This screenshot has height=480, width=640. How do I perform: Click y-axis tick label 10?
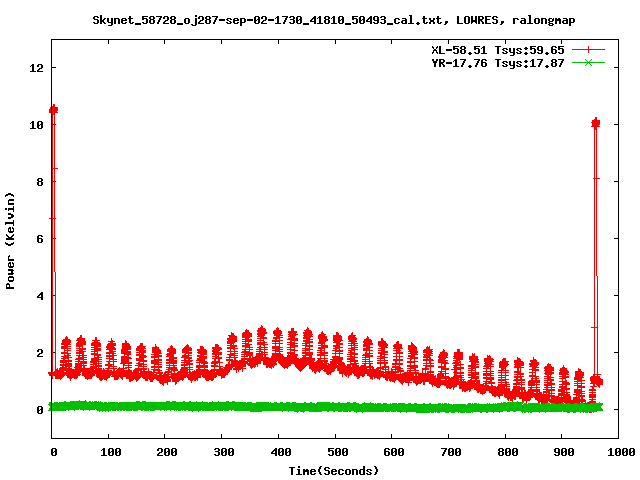(36, 125)
